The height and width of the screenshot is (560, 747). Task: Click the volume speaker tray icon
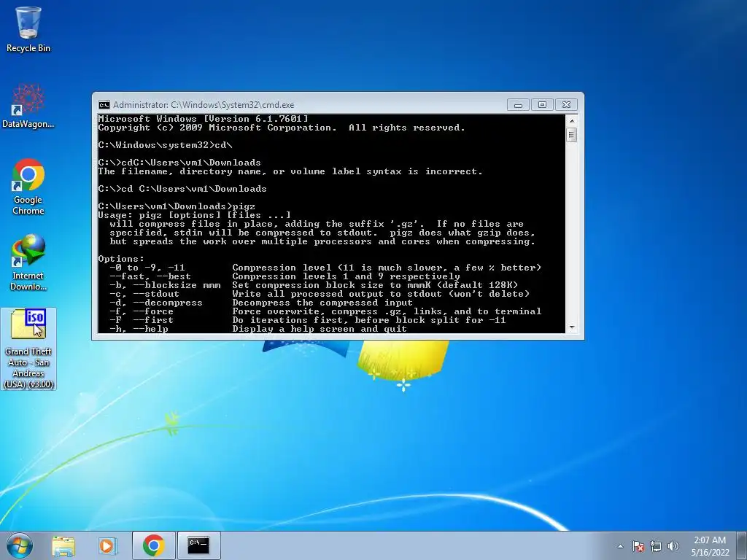[673, 546]
